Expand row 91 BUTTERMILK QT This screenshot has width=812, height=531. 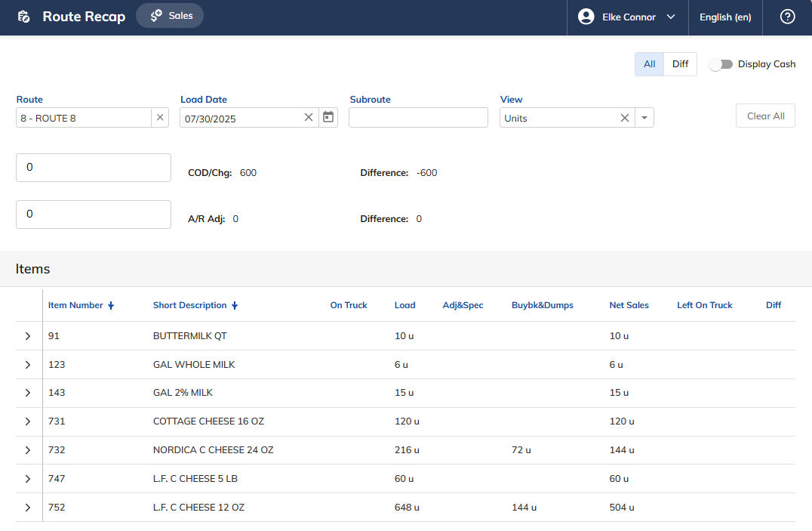tap(28, 336)
